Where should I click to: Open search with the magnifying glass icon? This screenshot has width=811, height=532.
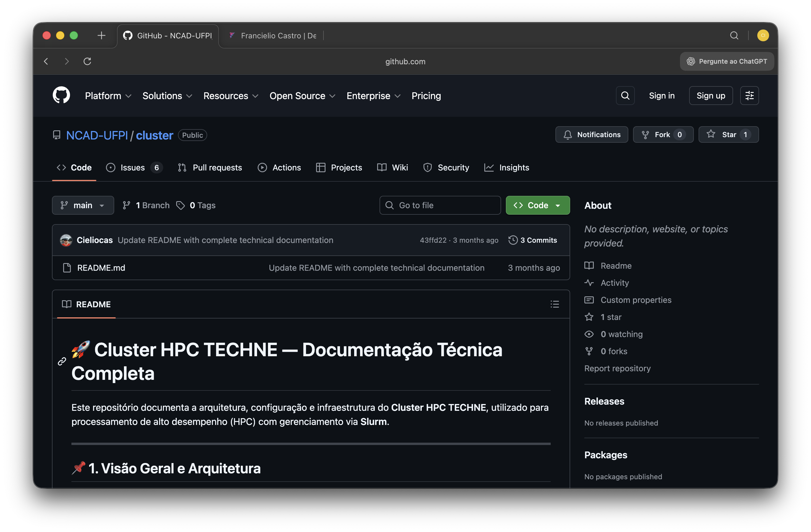(x=625, y=96)
